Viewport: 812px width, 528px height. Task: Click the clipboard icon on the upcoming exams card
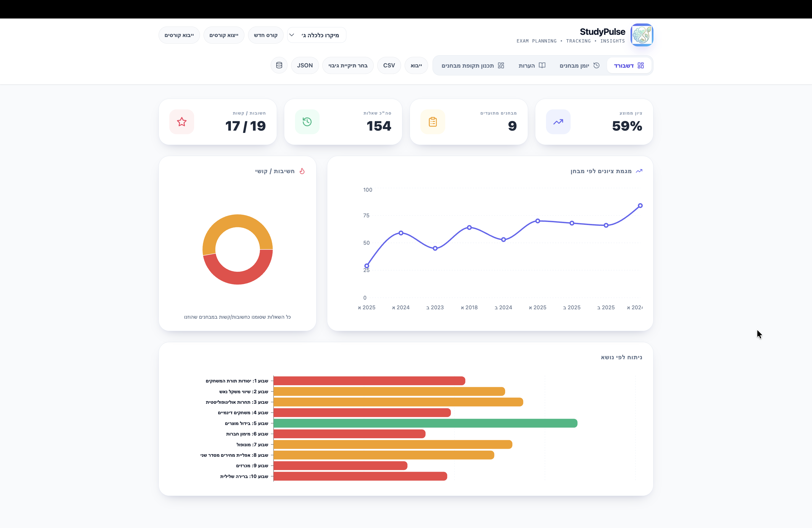(433, 122)
